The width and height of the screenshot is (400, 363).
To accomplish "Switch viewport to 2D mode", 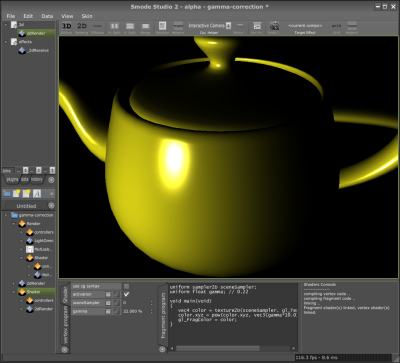I will click(x=82, y=27).
